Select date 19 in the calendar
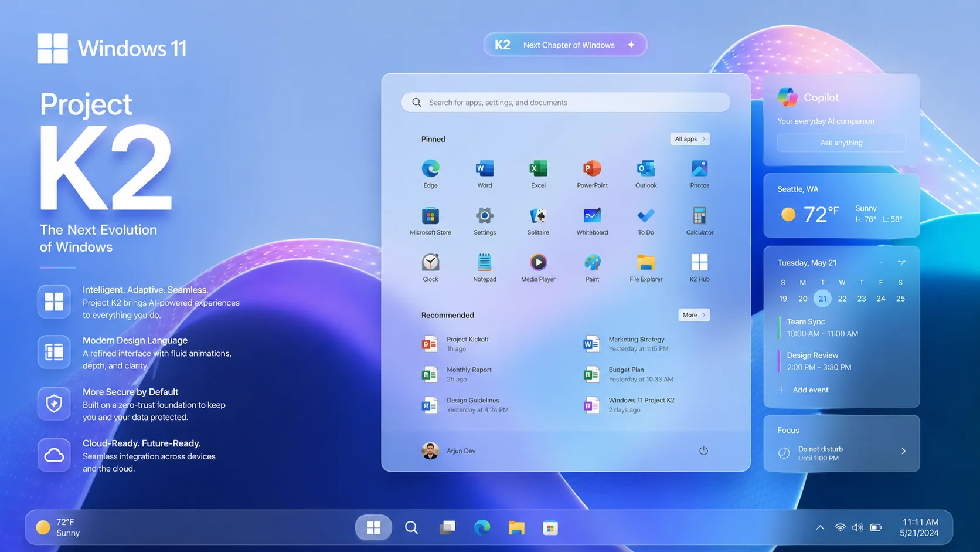The height and width of the screenshot is (552, 980). [x=783, y=299]
